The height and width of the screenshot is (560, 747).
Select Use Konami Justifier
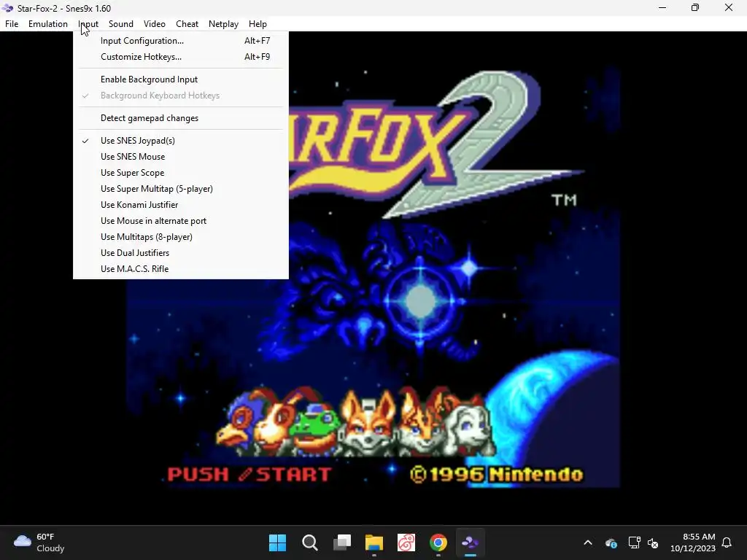[181, 205]
